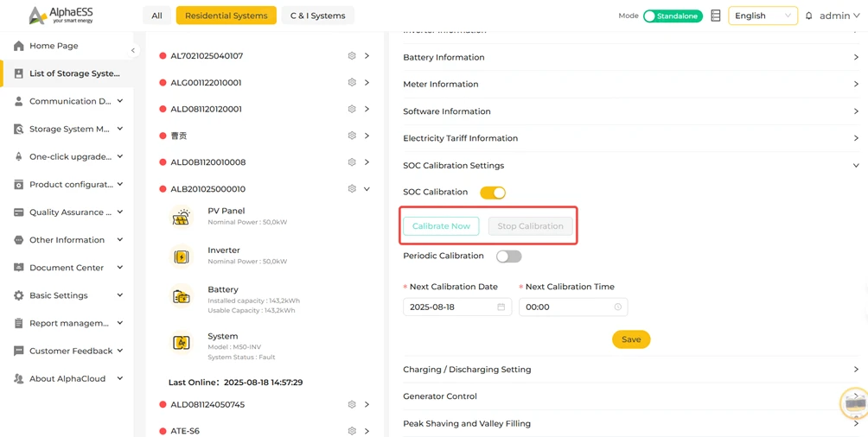Expand the AL7021025040107 system row arrow
This screenshot has height=437, width=868.
click(367, 56)
